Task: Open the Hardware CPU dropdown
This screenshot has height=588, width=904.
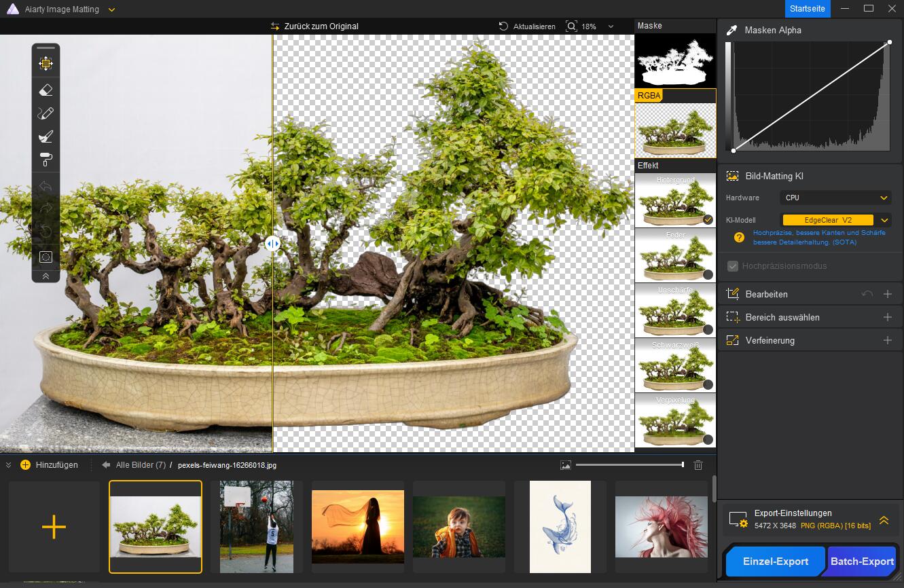Action: 835,198
